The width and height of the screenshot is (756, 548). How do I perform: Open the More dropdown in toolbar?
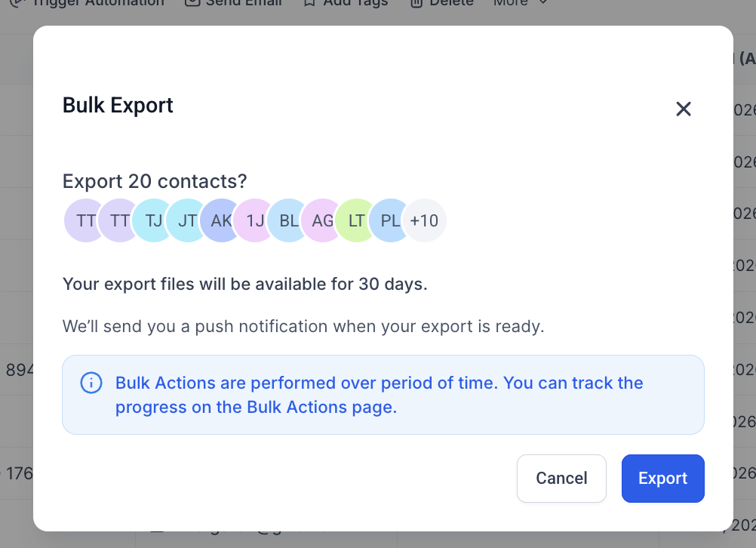click(x=520, y=3)
